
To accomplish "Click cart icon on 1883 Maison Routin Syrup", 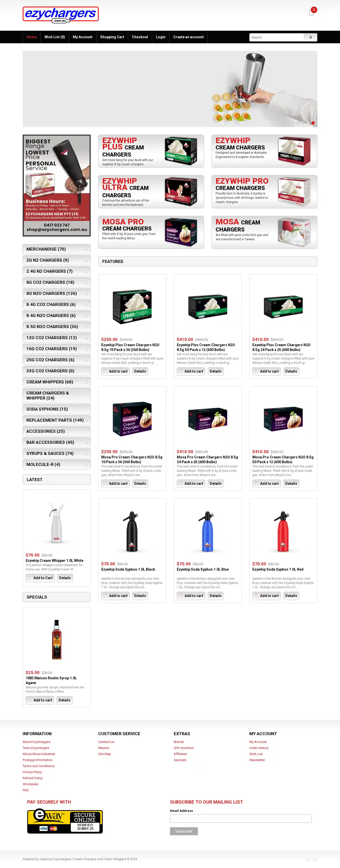I will coord(30,700).
